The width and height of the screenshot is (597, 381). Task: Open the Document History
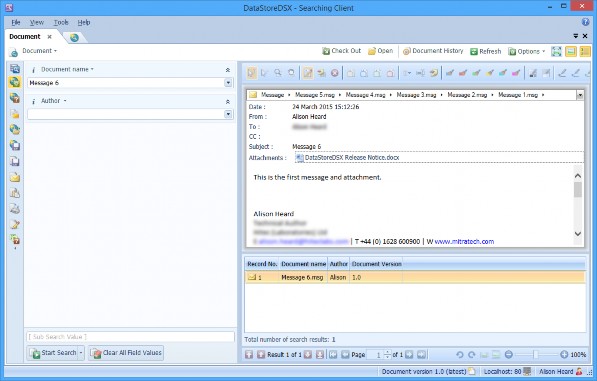pos(433,51)
